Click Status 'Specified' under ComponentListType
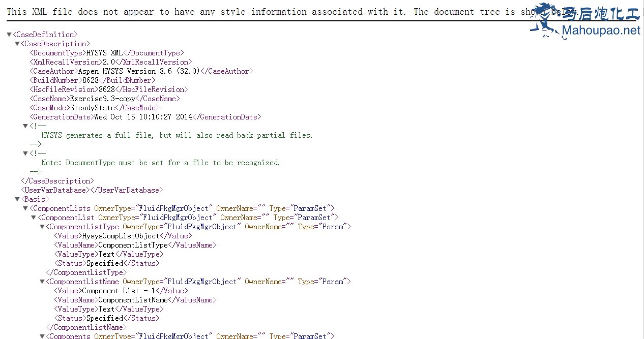Screen dimensions: 644x339 [107, 263]
